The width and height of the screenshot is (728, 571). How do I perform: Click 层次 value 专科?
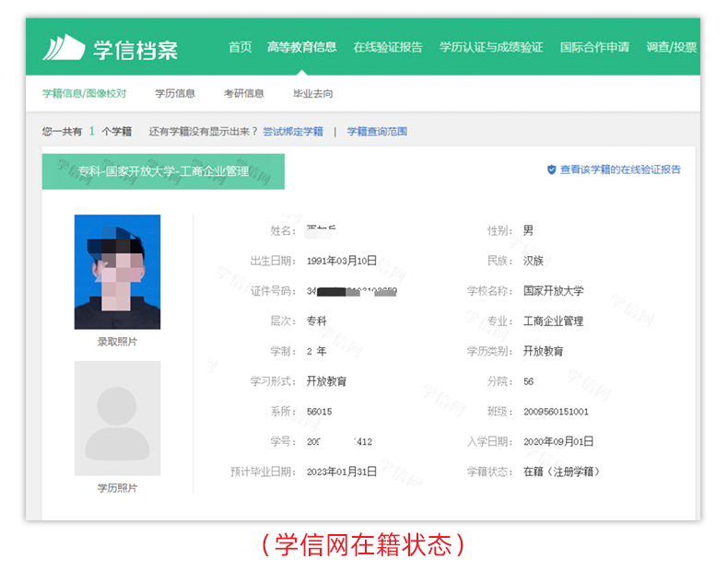click(317, 321)
